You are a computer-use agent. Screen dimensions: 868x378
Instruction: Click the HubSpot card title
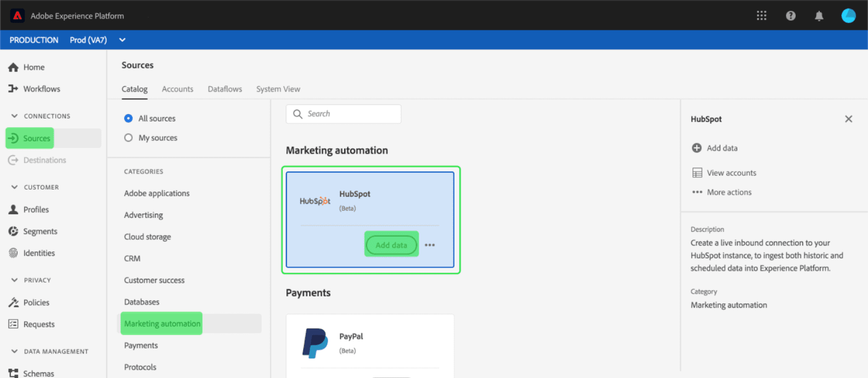click(355, 194)
